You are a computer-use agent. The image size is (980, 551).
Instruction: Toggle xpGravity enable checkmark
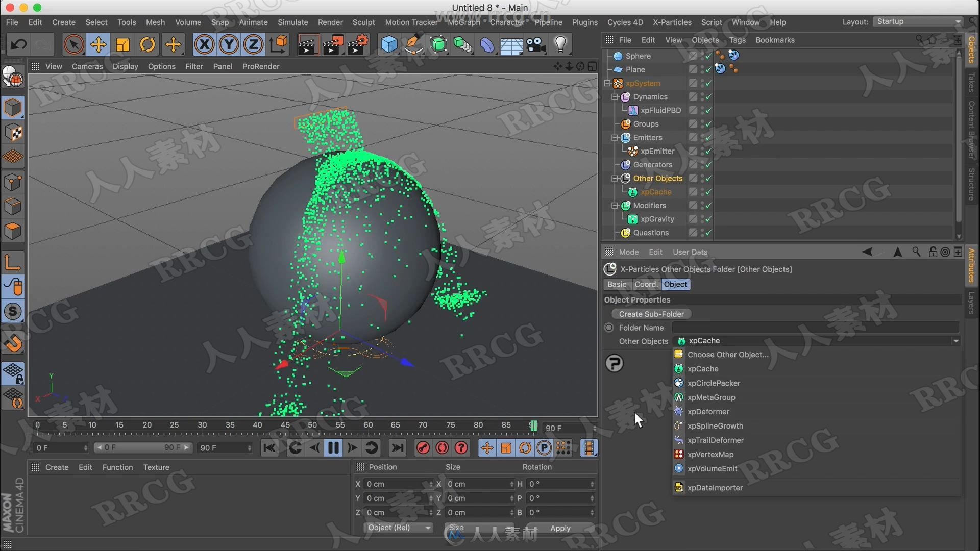click(708, 219)
